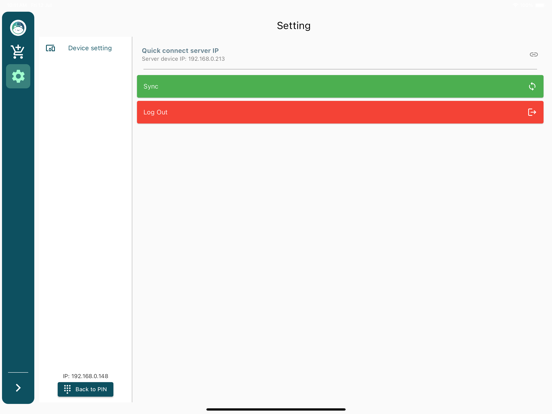Click the logout exit icon
552x414 pixels.
pyautogui.click(x=532, y=112)
